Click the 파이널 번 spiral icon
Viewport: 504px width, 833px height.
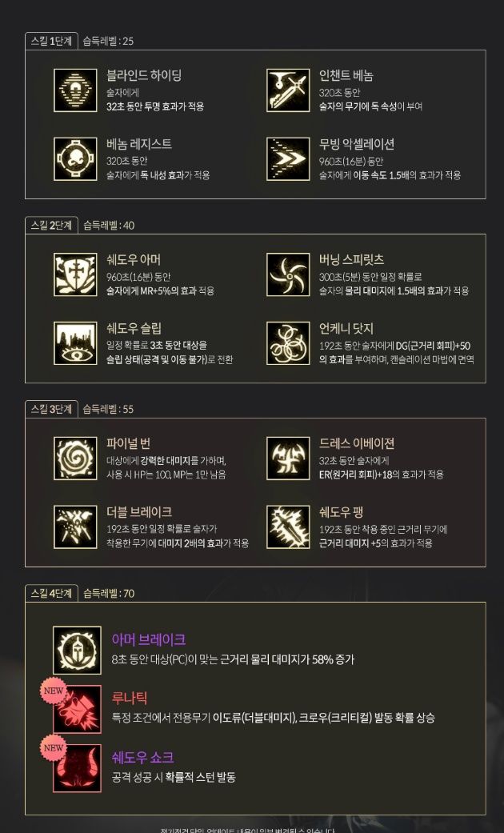pyautogui.click(x=75, y=459)
